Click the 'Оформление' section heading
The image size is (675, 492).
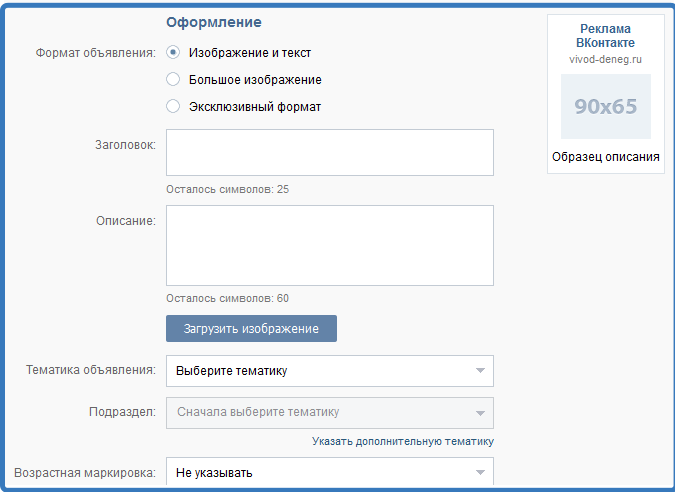click(214, 22)
